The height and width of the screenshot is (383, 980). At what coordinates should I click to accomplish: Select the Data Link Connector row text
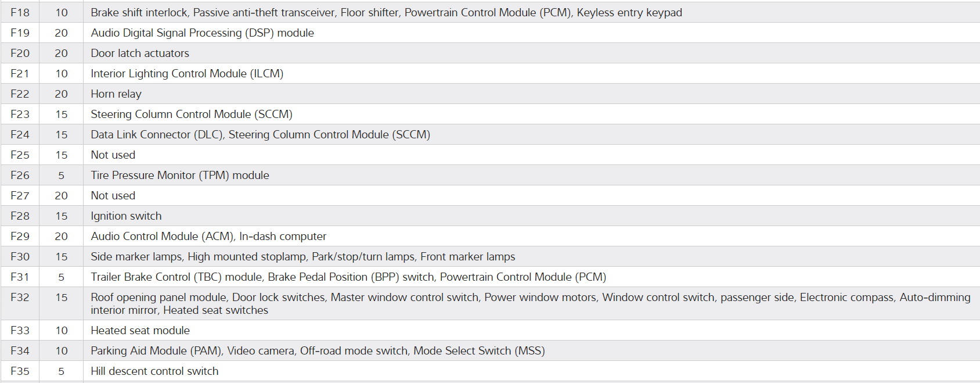(260, 135)
